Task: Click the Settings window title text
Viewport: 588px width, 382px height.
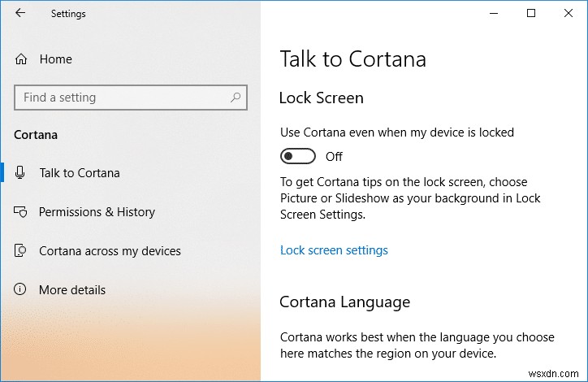Action: point(68,14)
